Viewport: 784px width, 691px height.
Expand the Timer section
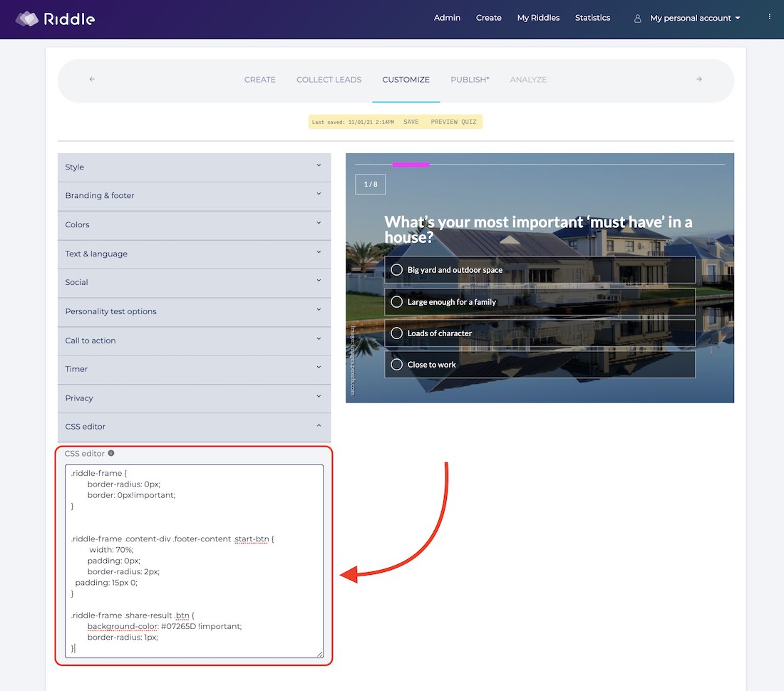194,369
